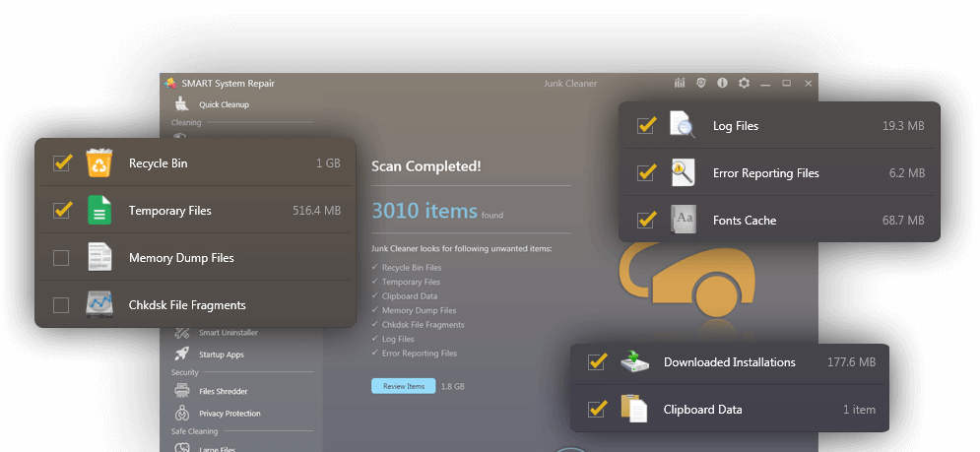The height and width of the screenshot is (452, 980).
Task: Enable the Memory Dump Files checkbox
Action: point(61,258)
